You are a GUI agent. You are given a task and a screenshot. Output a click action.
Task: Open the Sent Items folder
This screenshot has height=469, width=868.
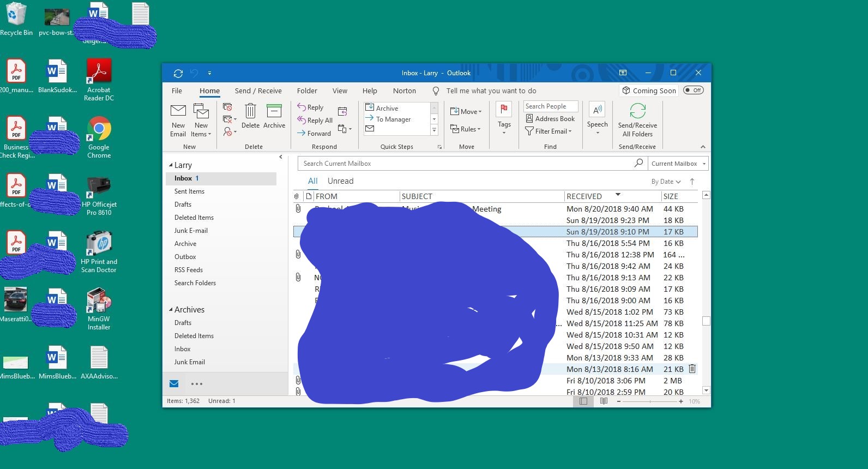[189, 191]
